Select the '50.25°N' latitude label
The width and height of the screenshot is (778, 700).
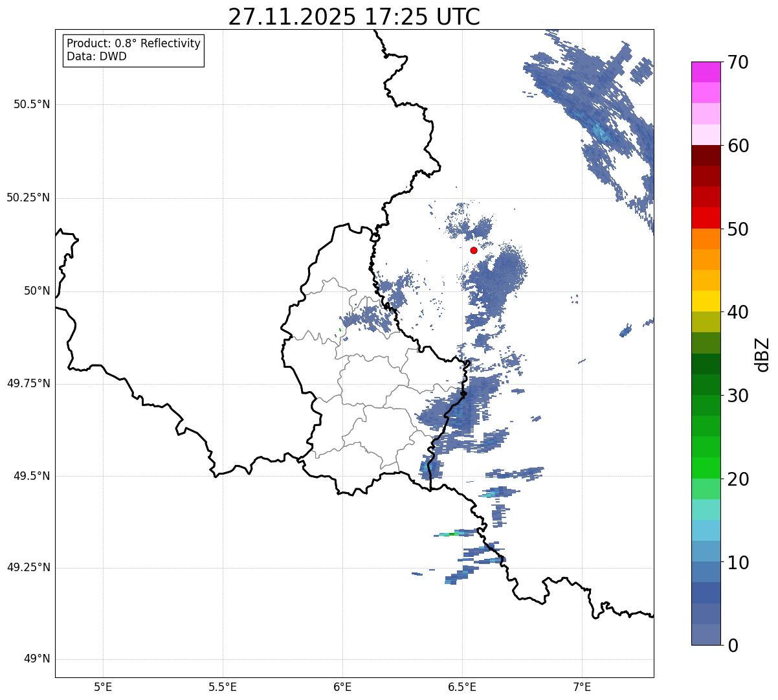click(x=28, y=198)
